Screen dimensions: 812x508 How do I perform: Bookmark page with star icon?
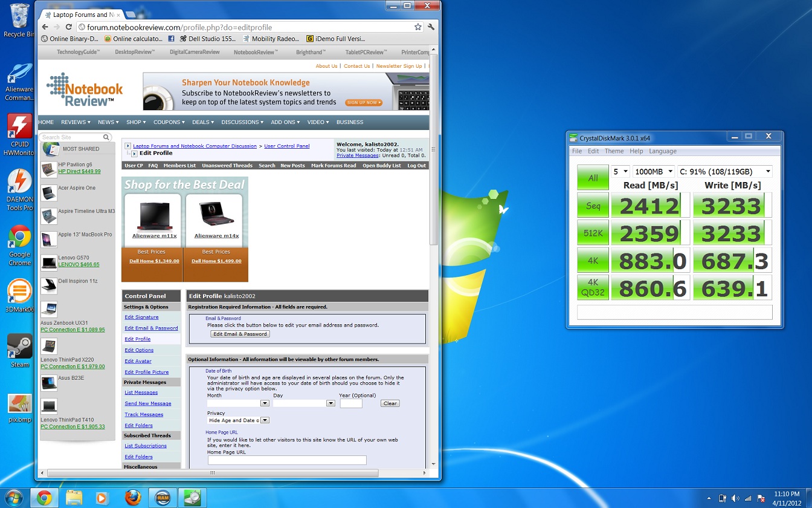(417, 27)
